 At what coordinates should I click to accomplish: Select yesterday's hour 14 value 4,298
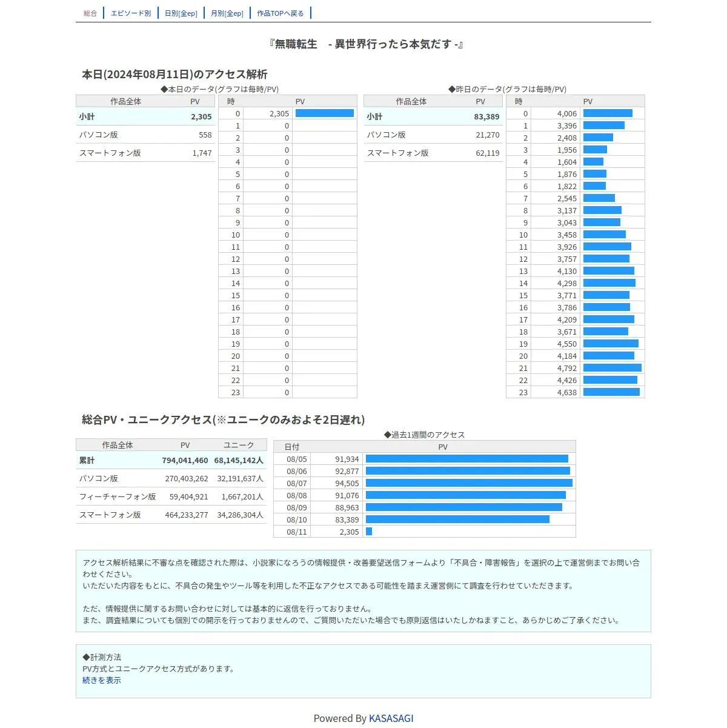(x=567, y=283)
